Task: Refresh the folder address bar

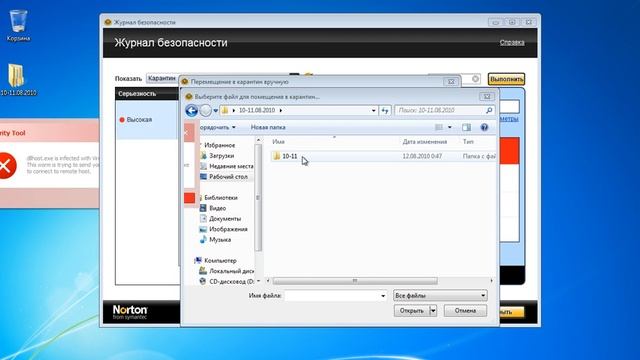Action: point(385,110)
